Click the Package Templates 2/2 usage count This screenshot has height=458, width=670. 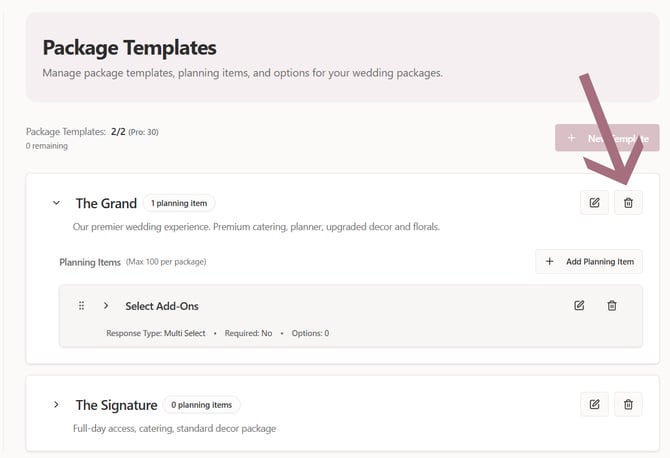coord(118,132)
